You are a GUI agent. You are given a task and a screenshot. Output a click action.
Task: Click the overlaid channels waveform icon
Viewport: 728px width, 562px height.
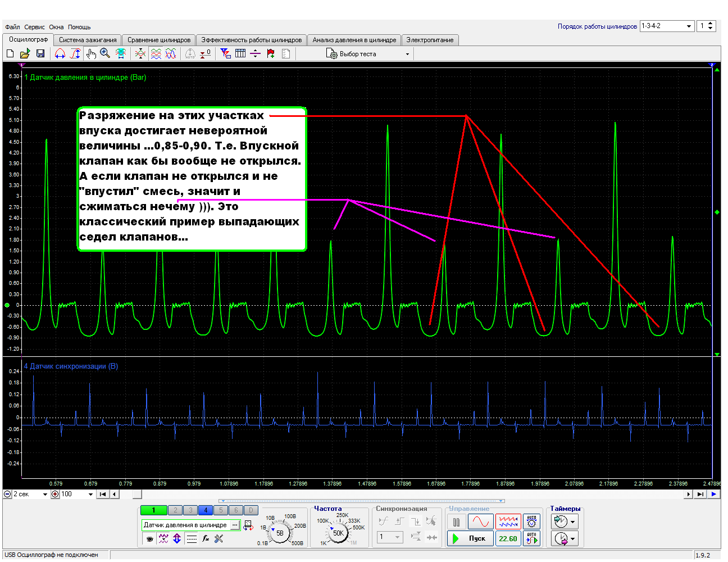140,53
